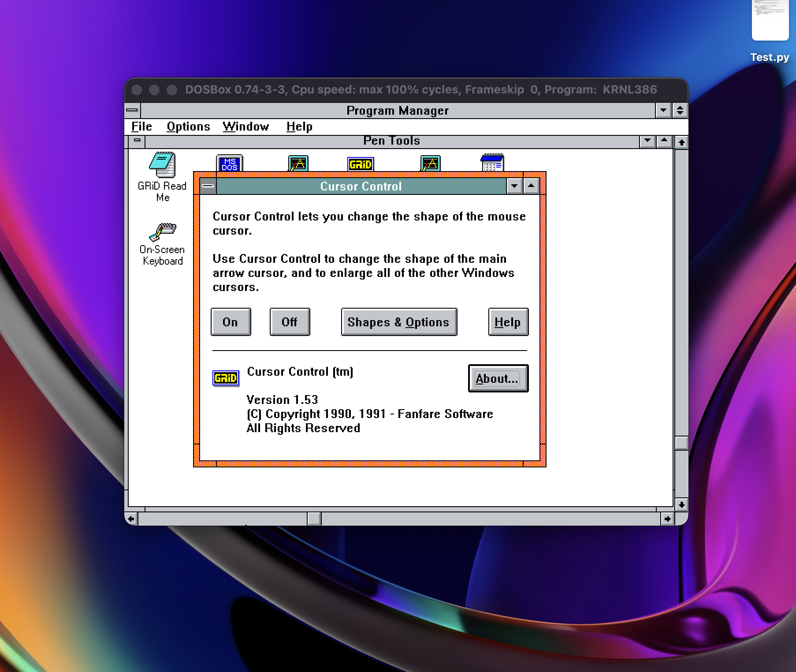The image size is (796, 672).
Task: Open the Window menu
Action: 245,127
